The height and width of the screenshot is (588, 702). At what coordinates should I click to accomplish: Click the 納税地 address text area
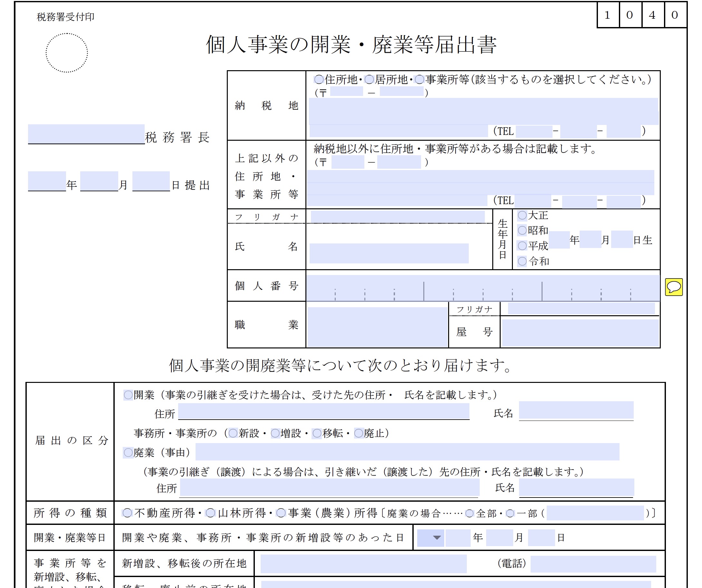pos(483,111)
